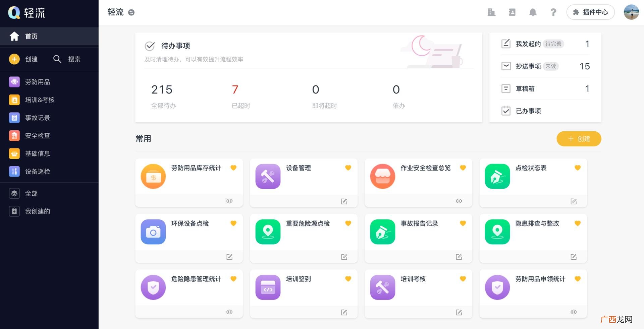
Task: Click the eye icon on 劳防用品申领统计 card
Action: click(574, 312)
